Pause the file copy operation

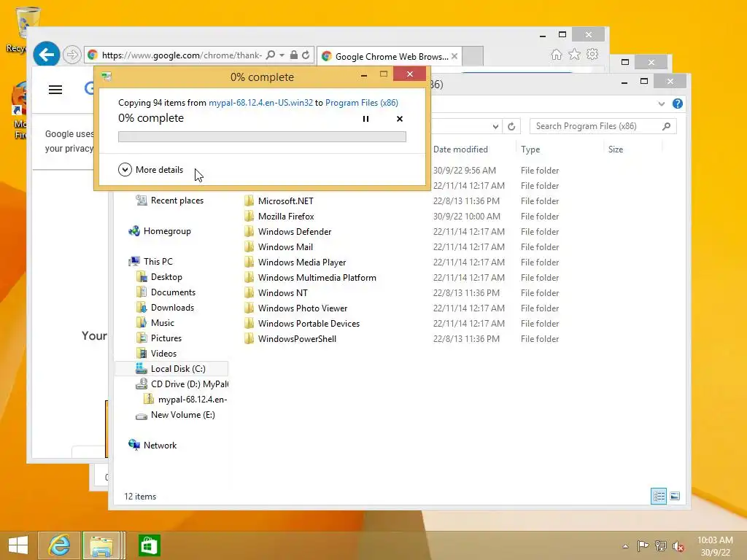coord(365,119)
